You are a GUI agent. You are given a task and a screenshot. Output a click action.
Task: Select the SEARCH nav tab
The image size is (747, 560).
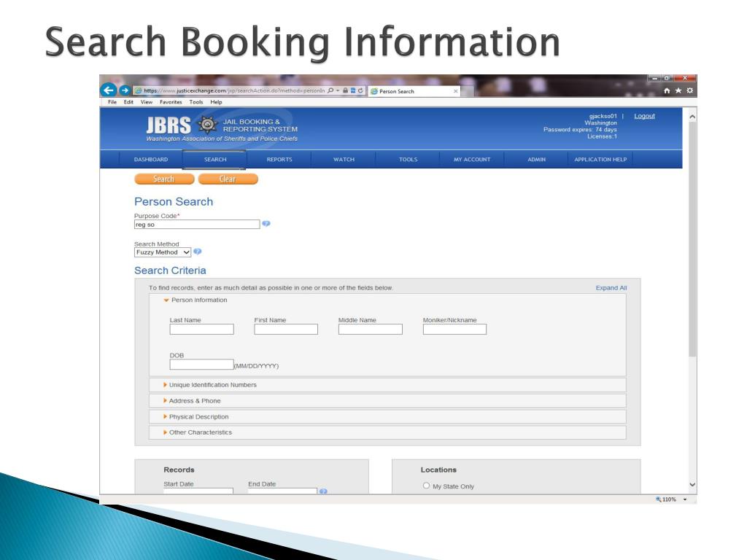click(215, 160)
